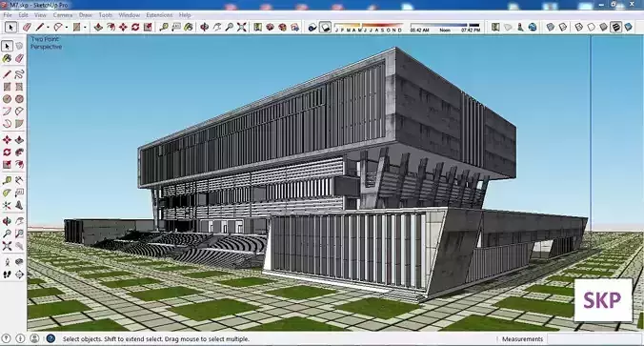Select the Scale tool in top toolbar
644x346 pixels.
148,27
